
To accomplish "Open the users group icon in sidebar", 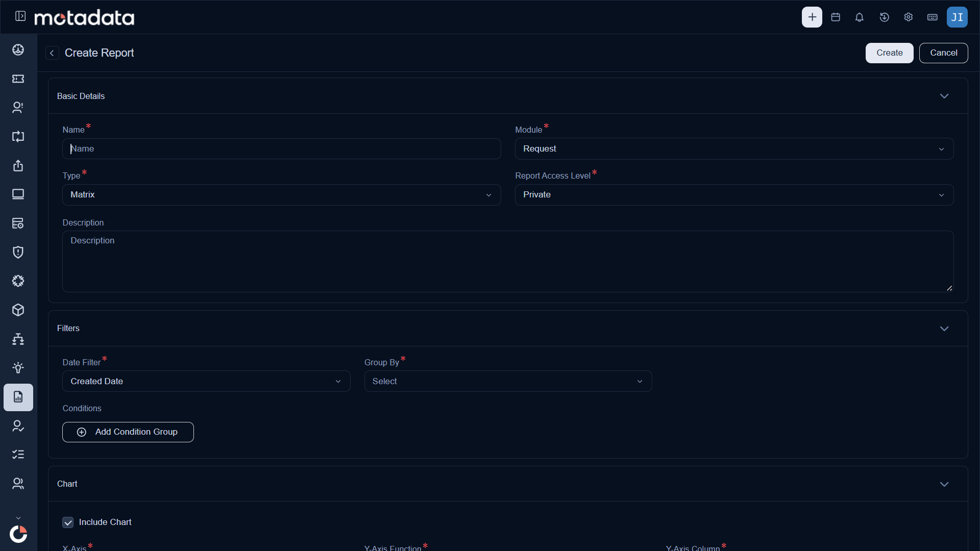I will coord(18,484).
